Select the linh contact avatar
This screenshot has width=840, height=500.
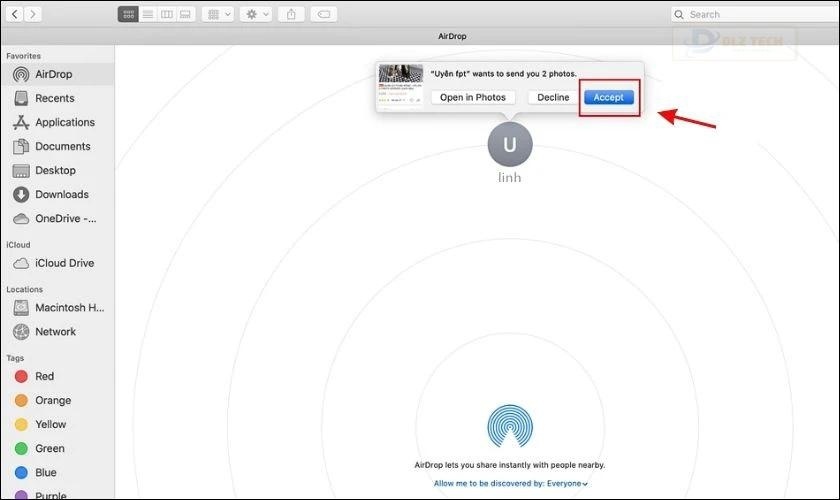click(x=510, y=145)
